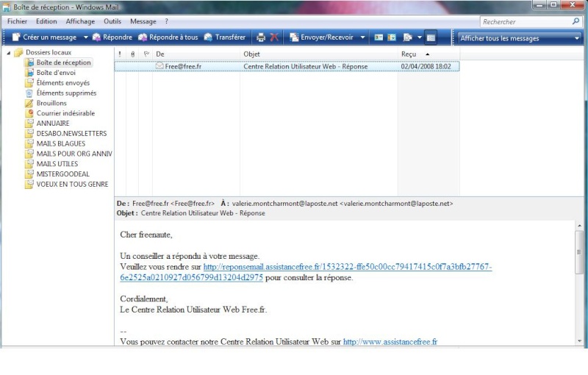Open the Fichier menu
This screenshot has width=588, height=375.
tap(17, 21)
